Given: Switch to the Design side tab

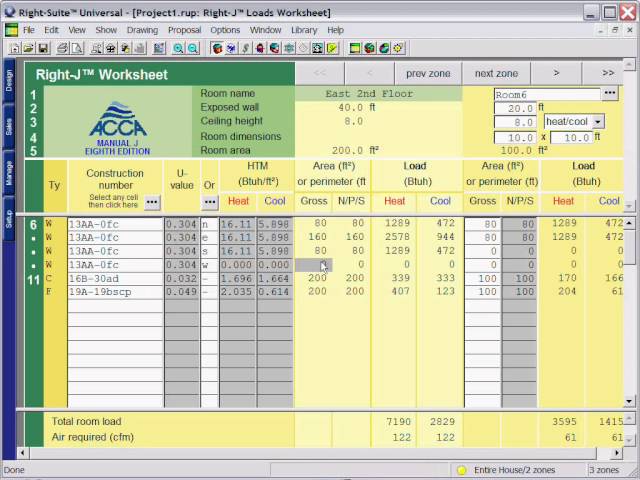Looking at the screenshot, I should (x=9, y=80).
